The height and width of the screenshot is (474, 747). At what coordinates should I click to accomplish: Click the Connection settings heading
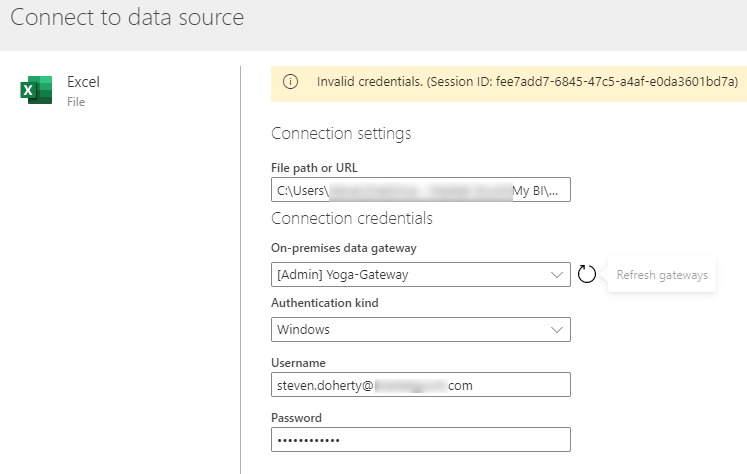(341, 133)
